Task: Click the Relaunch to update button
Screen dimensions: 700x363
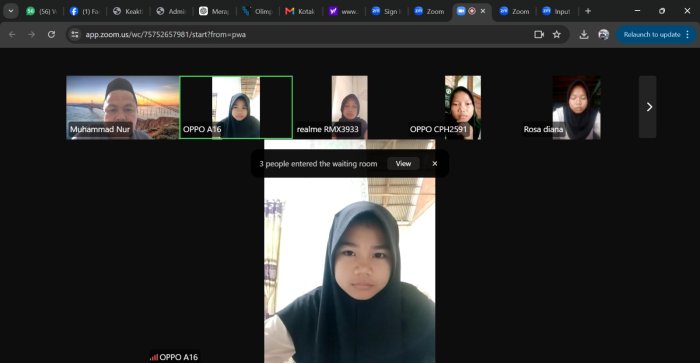Action: tap(652, 34)
